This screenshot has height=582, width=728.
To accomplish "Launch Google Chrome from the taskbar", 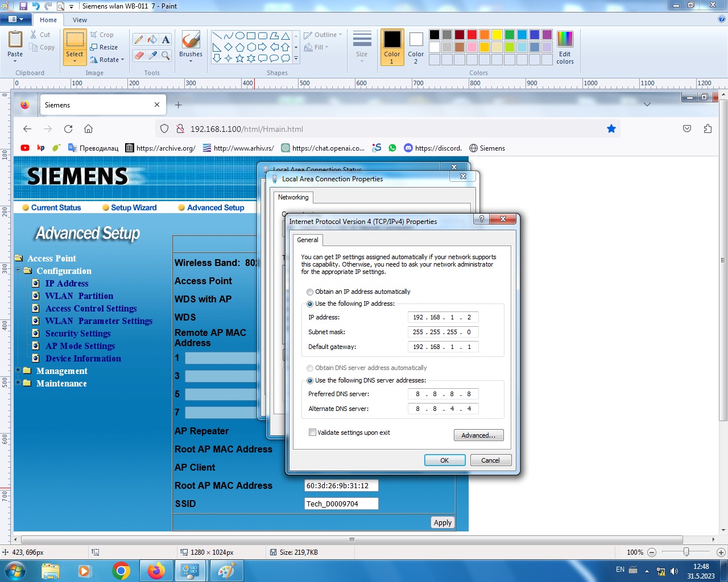I will pos(121,571).
